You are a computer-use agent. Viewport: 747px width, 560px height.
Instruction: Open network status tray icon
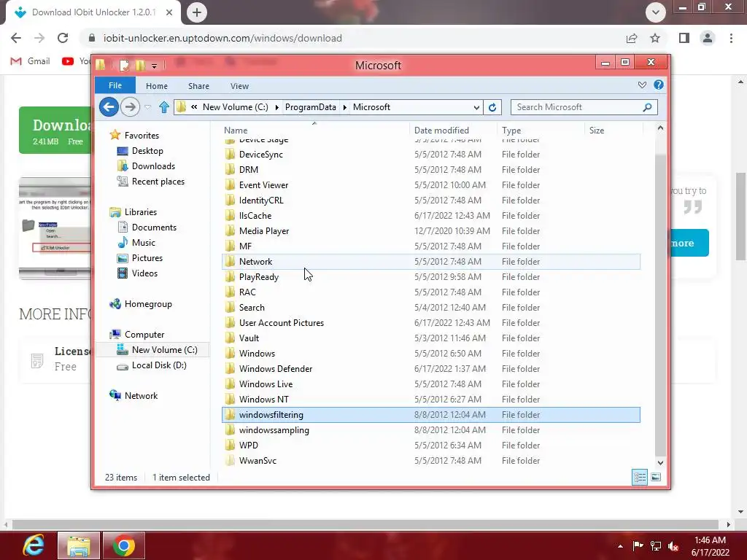pos(656,545)
